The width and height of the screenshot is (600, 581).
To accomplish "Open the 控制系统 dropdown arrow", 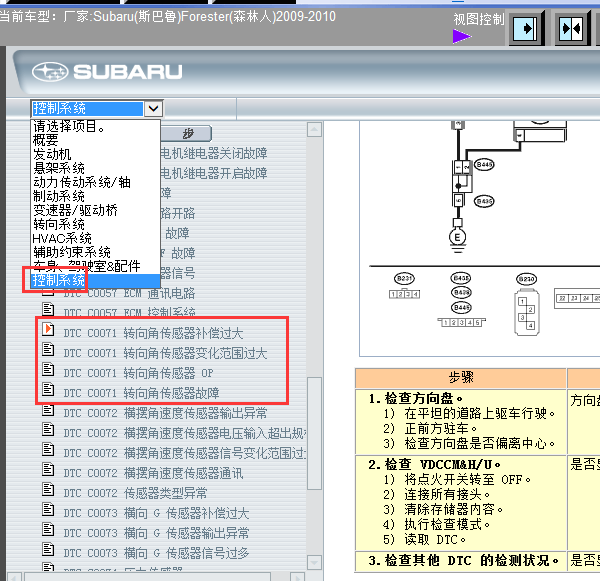I will (x=153, y=109).
